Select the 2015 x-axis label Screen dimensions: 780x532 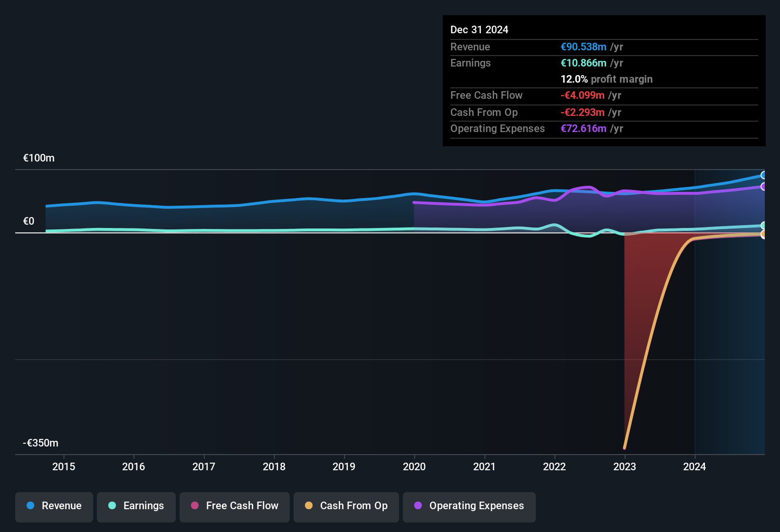[x=64, y=466]
